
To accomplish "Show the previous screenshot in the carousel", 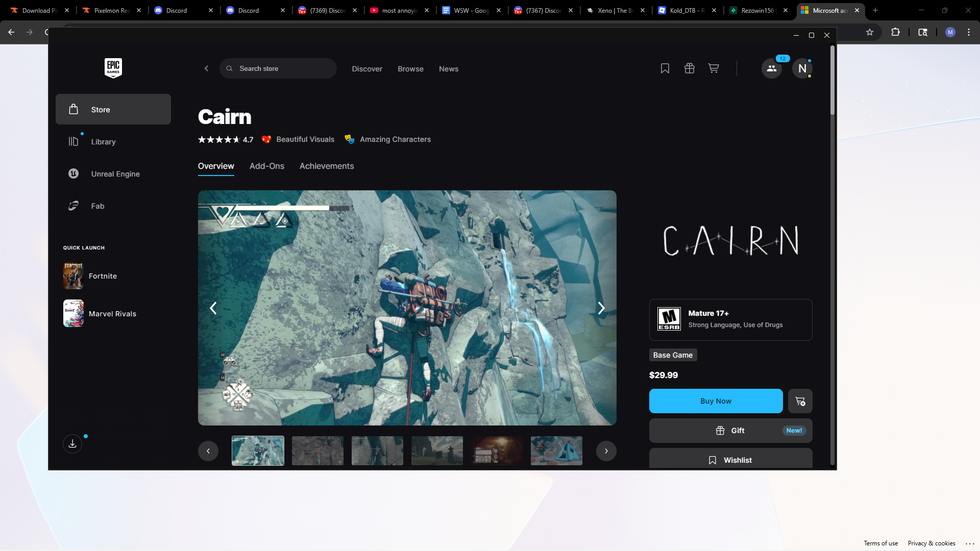I will point(213,308).
